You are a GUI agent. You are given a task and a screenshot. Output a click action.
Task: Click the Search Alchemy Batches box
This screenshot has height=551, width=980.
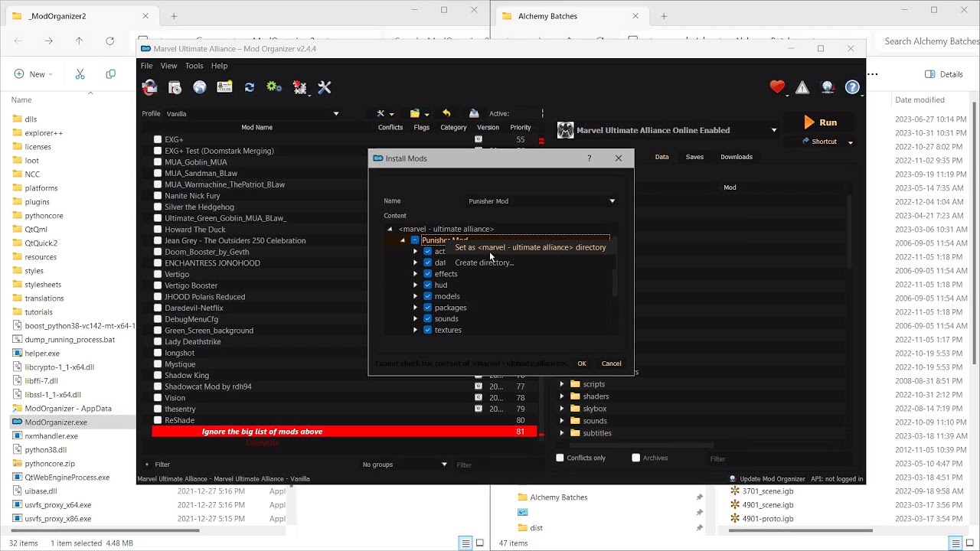930,41
